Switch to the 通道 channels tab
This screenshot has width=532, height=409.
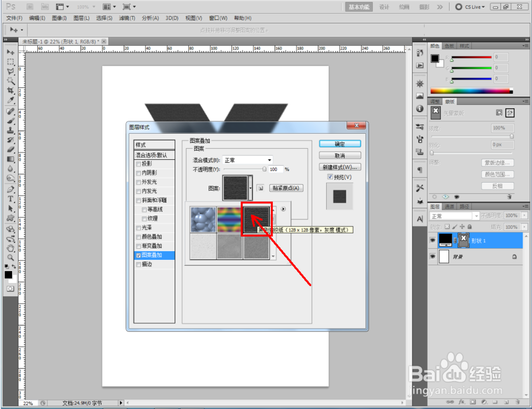[449, 206]
